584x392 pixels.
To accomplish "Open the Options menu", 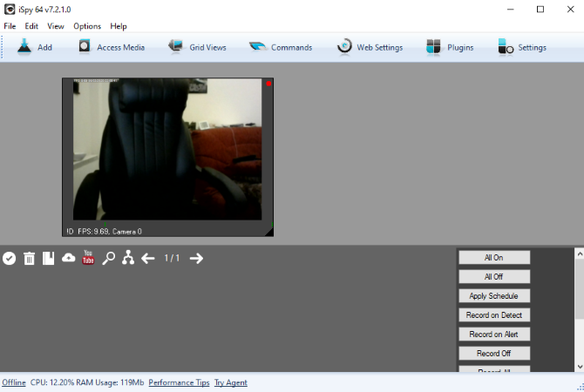I will 87,26.
